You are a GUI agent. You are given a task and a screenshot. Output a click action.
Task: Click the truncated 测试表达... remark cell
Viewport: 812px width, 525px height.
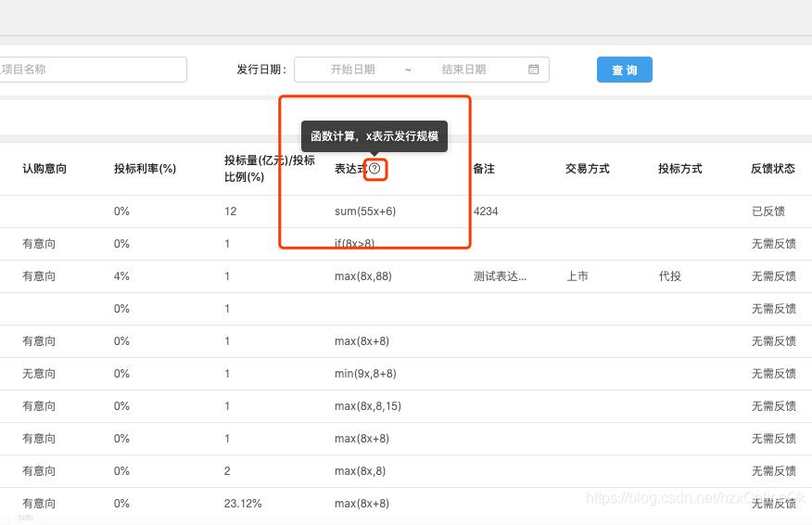[501, 276]
